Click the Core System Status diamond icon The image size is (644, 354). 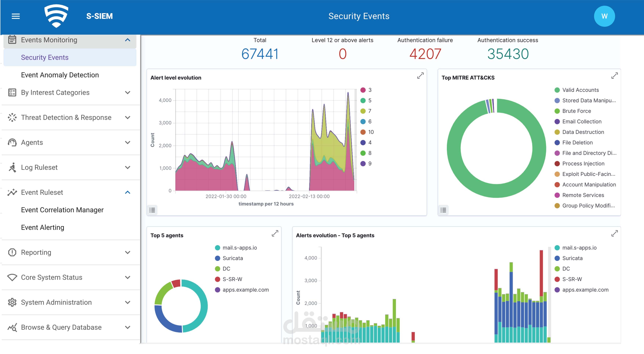(12, 277)
